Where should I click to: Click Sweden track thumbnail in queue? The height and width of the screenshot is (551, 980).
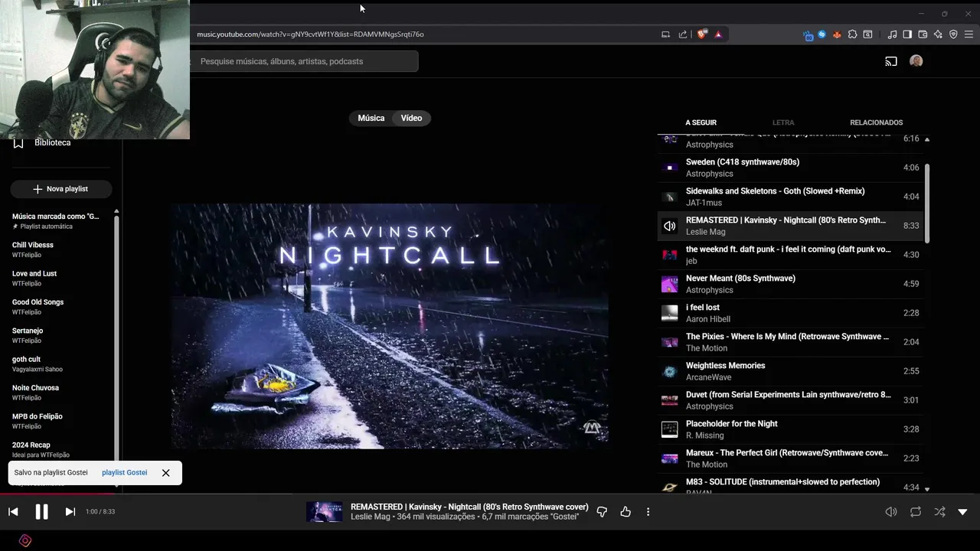[670, 168]
